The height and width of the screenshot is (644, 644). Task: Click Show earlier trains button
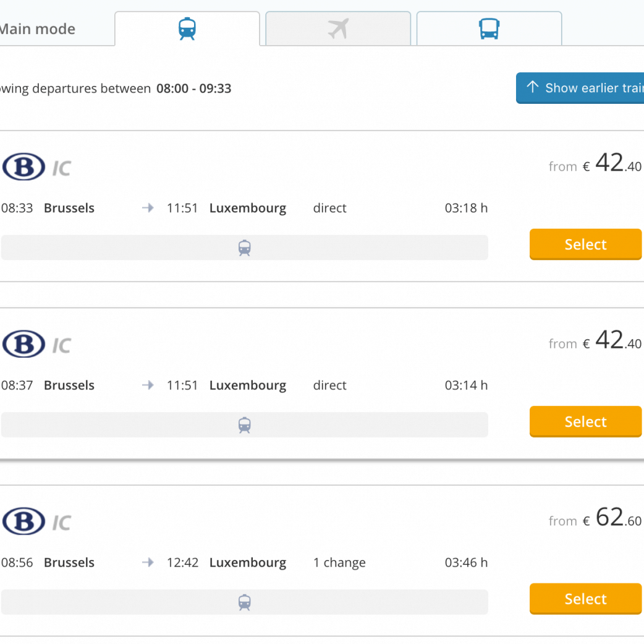581,88
